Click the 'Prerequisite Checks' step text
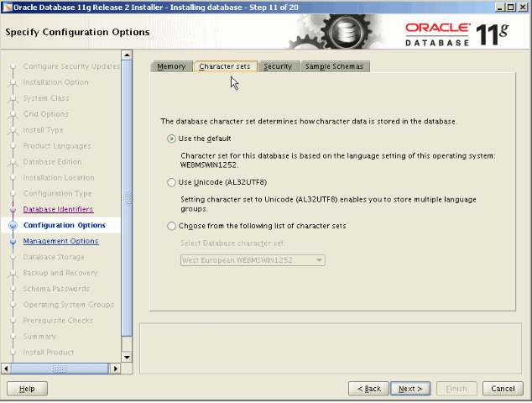Screen dimensions: 532x403 (58, 321)
